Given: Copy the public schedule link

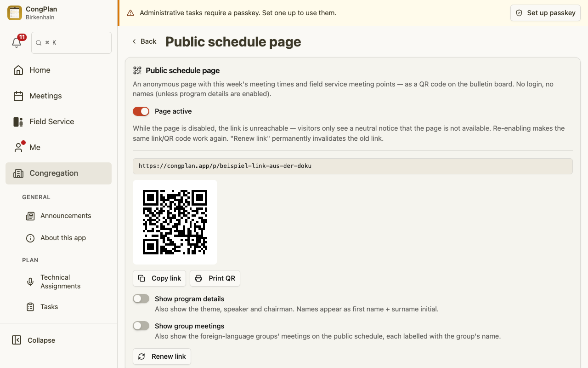Looking at the screenshot, I should (159, 278).
